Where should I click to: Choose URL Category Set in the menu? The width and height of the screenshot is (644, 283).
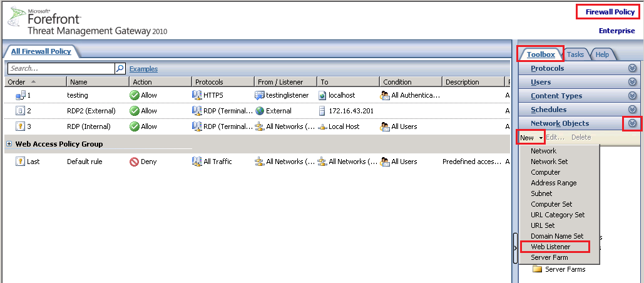(558, 215)
